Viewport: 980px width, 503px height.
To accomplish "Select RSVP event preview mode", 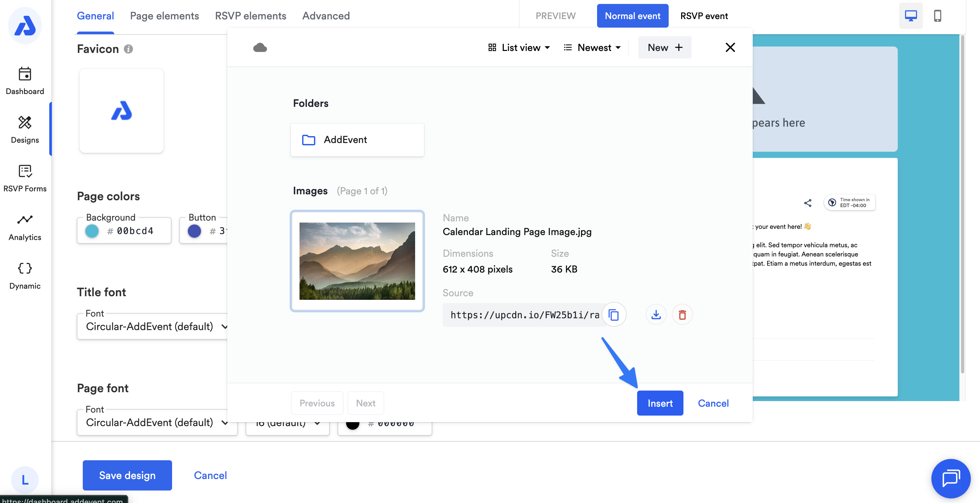I will pyautogui.click(x=704, y=16).
